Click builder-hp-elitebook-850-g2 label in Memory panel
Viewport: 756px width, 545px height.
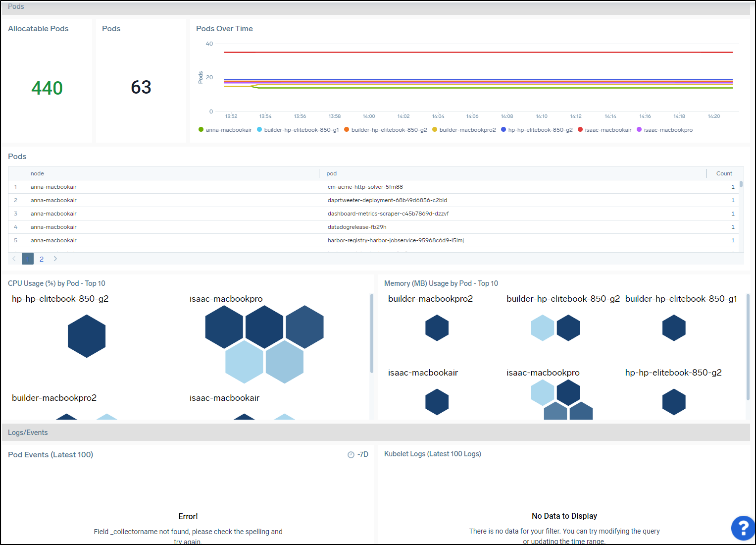pos(563,299)
